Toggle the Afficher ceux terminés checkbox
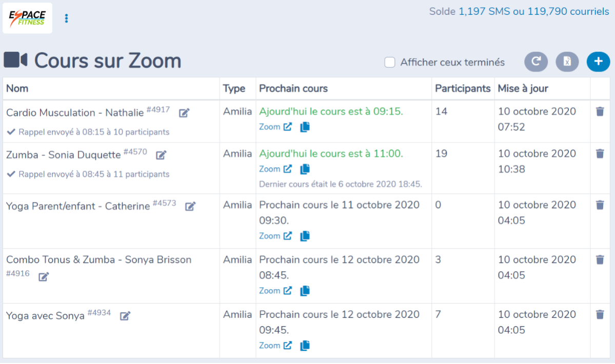Image resolution: width=615 pixels, height=364 pixels. point(389,63)
